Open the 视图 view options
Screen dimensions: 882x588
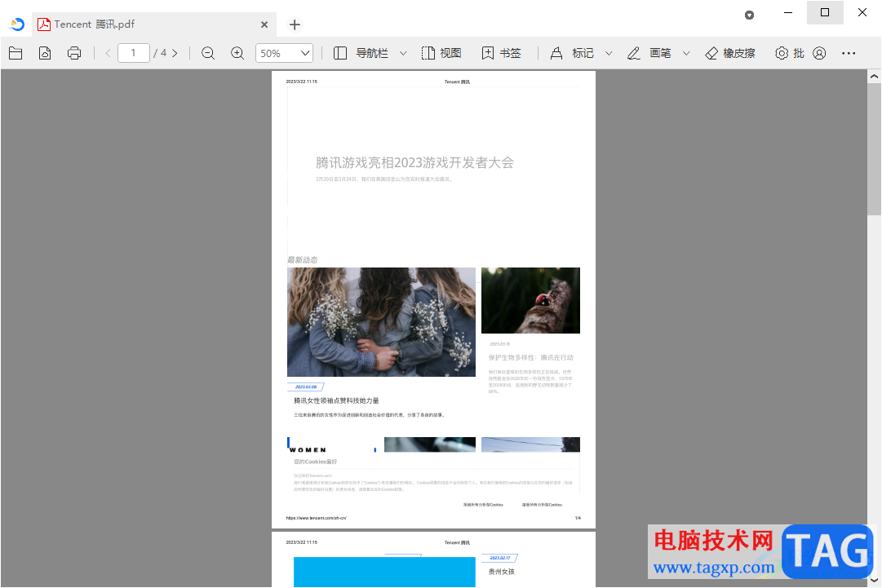click(441, 53)
